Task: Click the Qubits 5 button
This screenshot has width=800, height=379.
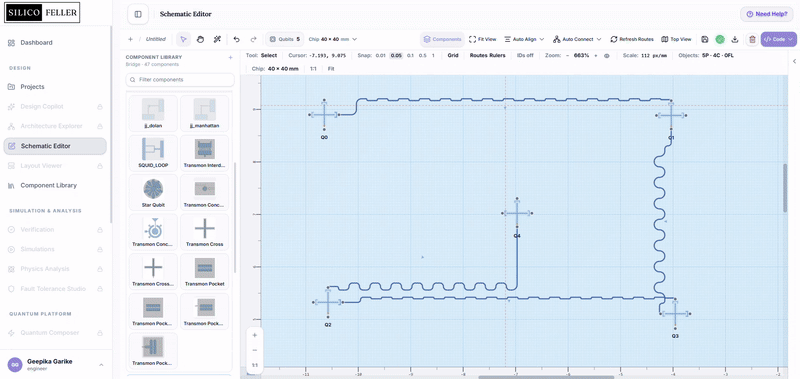Action: (x=285, y=39)
